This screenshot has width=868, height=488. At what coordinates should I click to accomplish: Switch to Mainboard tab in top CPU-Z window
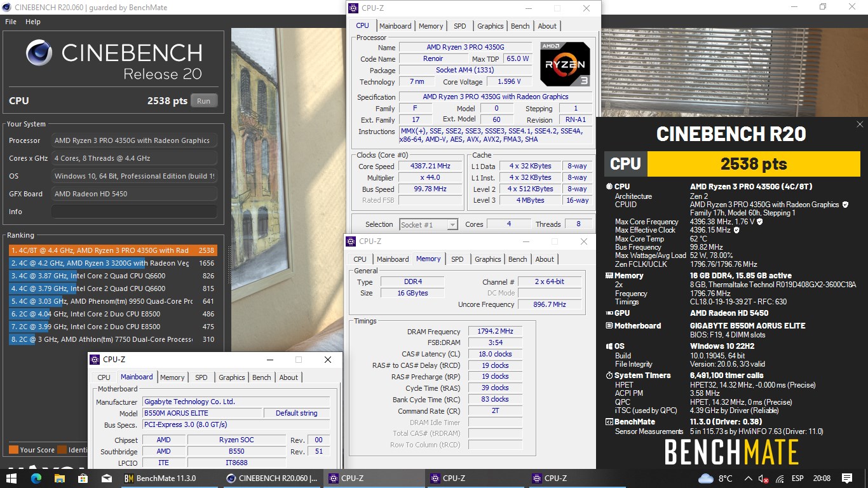coord(395,26)
